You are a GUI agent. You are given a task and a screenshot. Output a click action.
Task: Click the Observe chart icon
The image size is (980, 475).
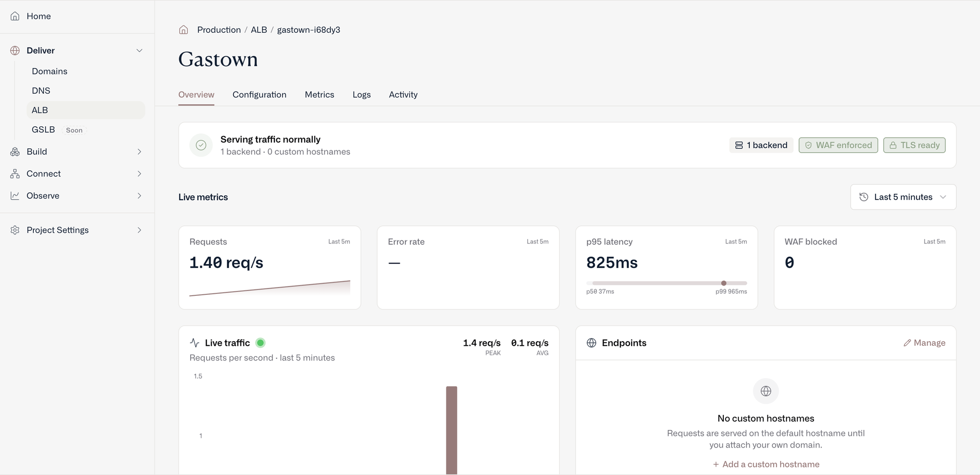tap(15, 196)
